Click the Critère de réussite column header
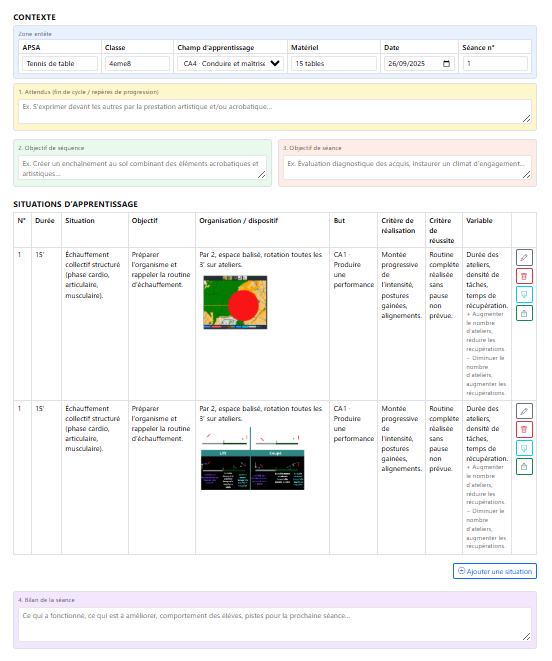The width and height of the screenshot is (552, 661). click(442, 231)
